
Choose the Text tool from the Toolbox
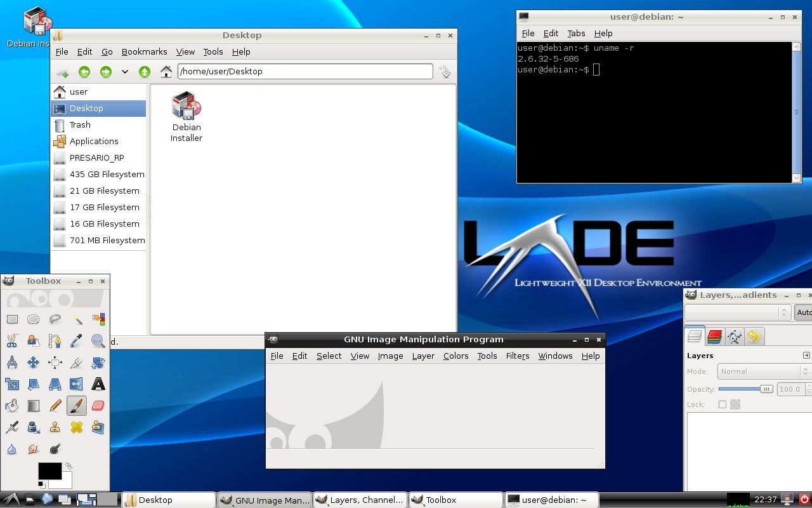pyautogui.click(x=98, y=384)
